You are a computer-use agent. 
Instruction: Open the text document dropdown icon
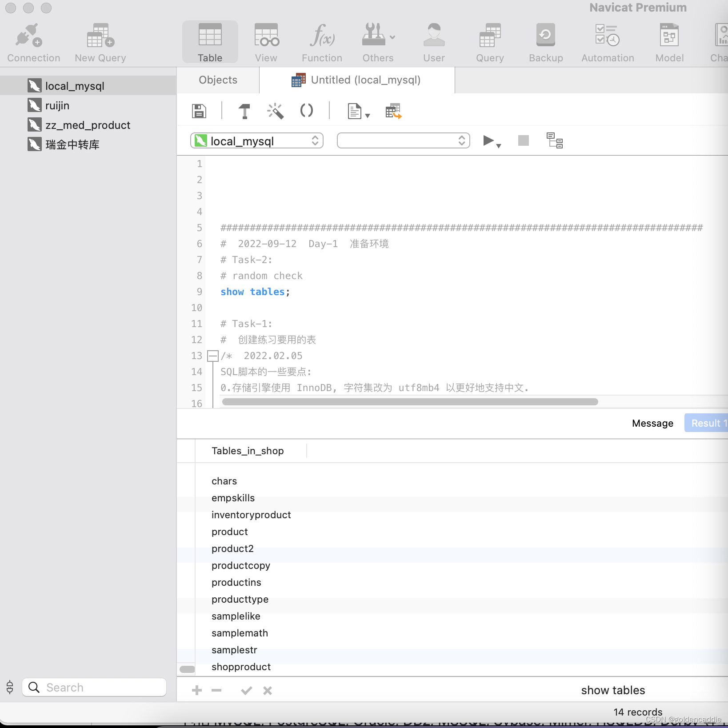(x=359, y=111)
